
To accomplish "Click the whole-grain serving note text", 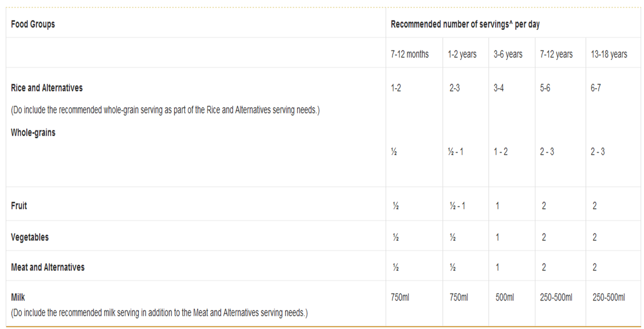I will click(165, 111).
